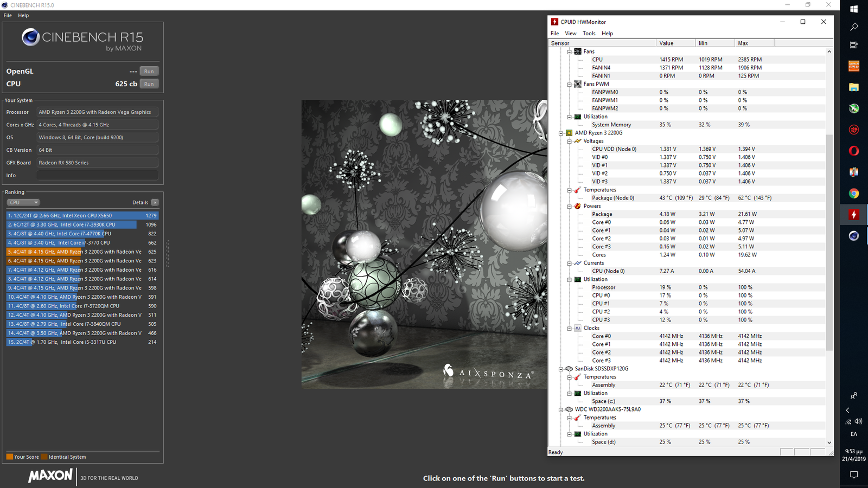Open the volume speaker icon in system tray
Viewport: 868px width, 488px height.
tap(859, 421)
